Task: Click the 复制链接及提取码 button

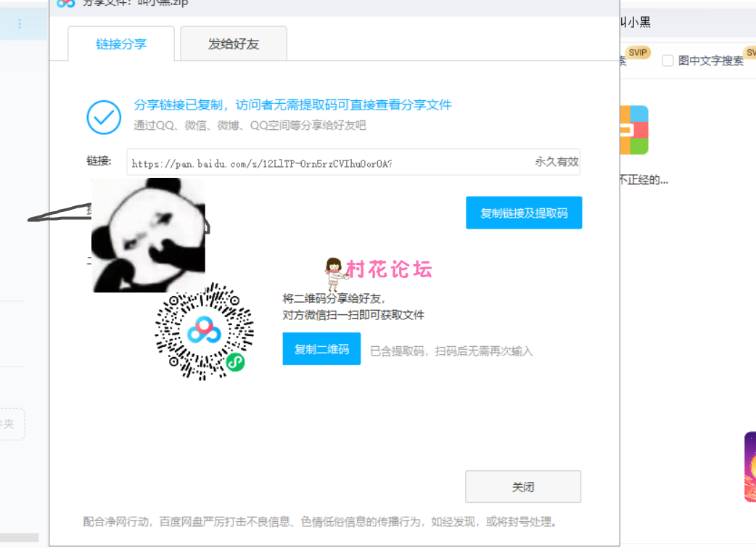Action: 524,213
